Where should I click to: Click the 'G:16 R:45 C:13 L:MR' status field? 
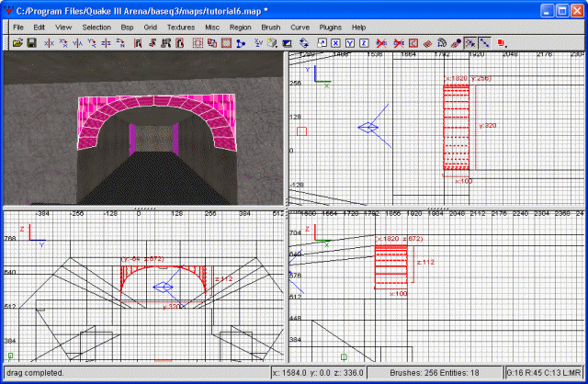click(544, 373)
